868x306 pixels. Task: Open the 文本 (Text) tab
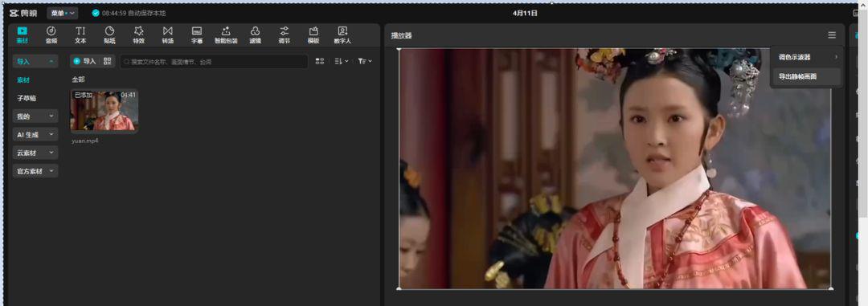(x=81, y=35)
